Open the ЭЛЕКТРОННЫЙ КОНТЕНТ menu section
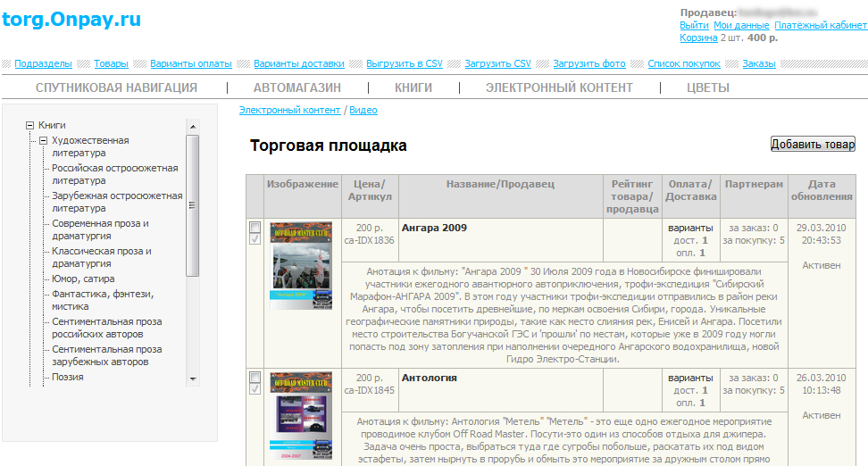 (x=559, y=87)
